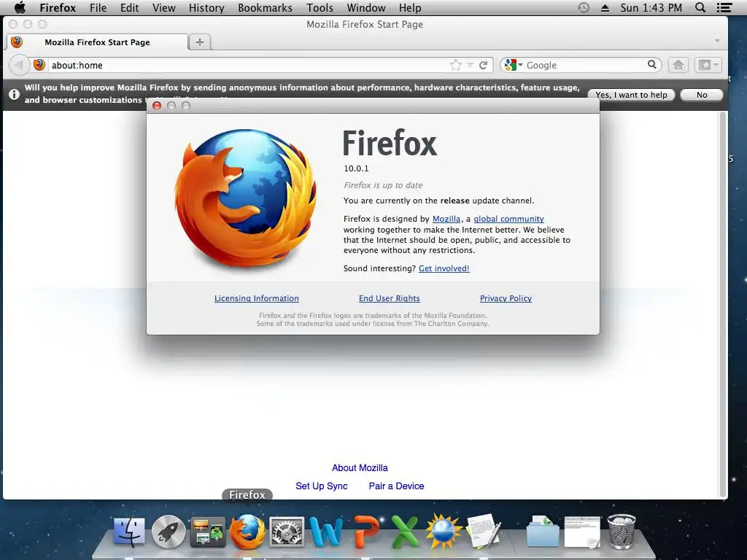This screenshot has width=747, height=560.
Task: Bookmark this page with the star icon
Action: pos(455,65)
